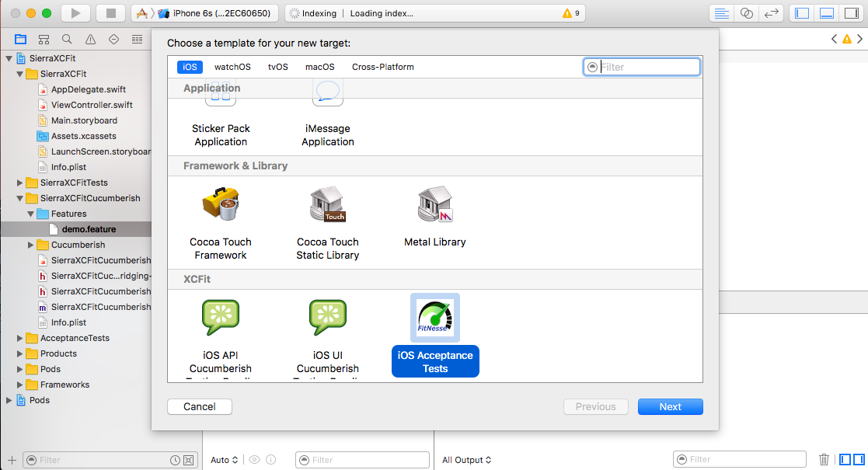The image size is (868, 470).
Task: Switch to the tvOS tab
Action: click(278, 67)
